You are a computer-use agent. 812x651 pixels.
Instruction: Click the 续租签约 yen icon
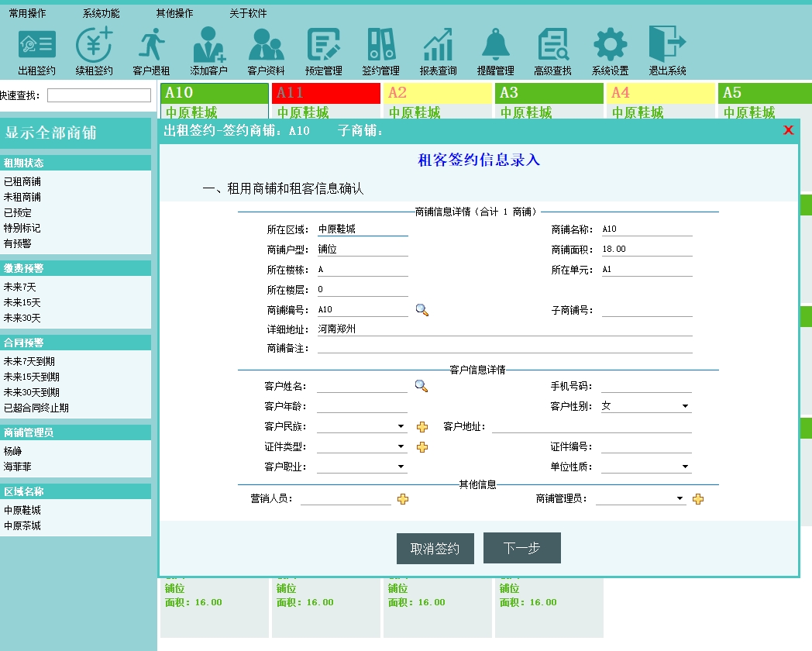(94, 45)
